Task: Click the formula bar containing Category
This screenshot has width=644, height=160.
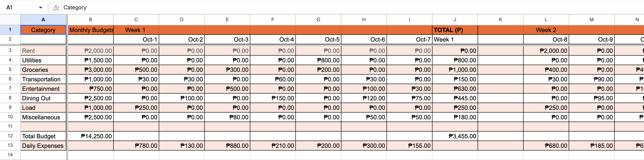Action: (300, 8)
